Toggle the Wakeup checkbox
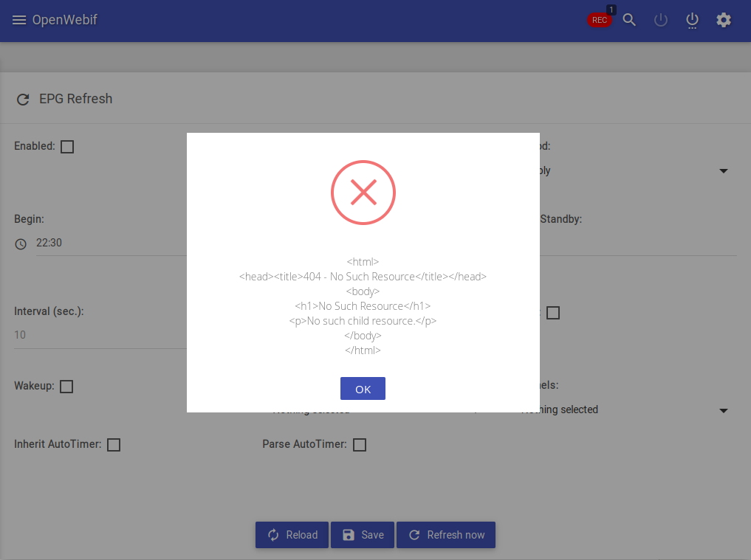Viewport: 751px width, 560px height. point(66,386)
